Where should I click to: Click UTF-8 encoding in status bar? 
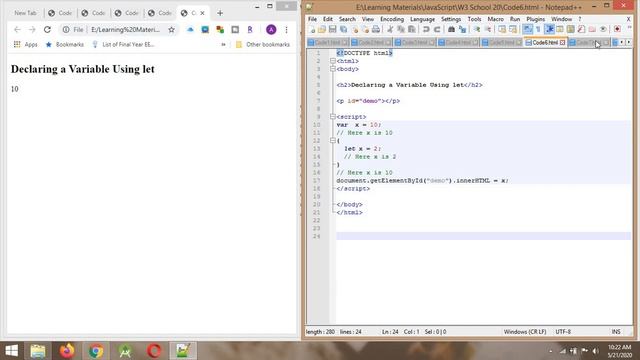(x=563, y=332)
